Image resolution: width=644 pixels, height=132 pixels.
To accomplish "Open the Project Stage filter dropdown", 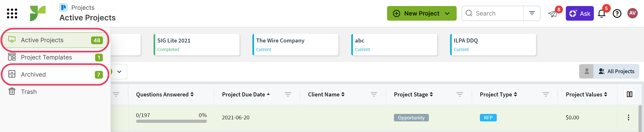I will point(460,94).
